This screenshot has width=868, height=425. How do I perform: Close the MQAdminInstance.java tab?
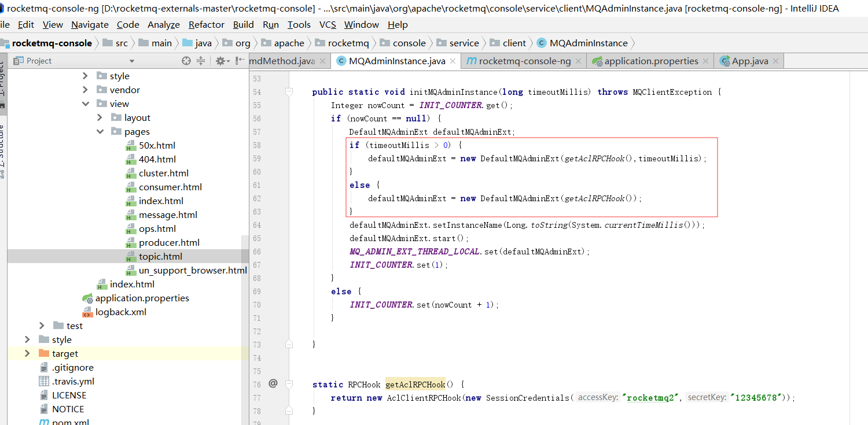click(453, 61)
